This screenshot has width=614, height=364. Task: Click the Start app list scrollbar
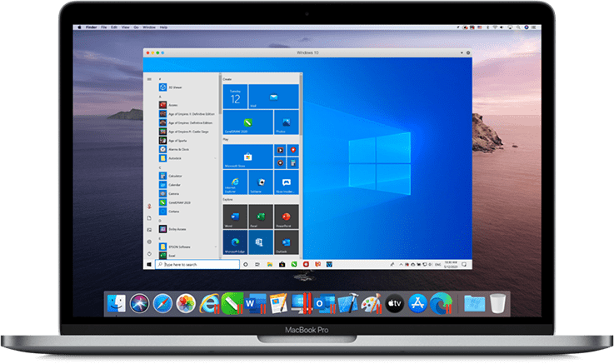point(220,94)
